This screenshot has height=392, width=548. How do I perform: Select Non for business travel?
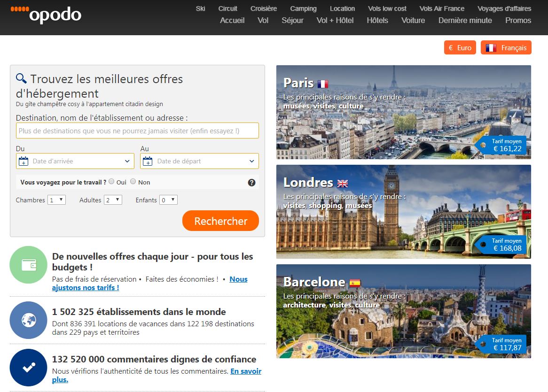click(x=133, y=181)
